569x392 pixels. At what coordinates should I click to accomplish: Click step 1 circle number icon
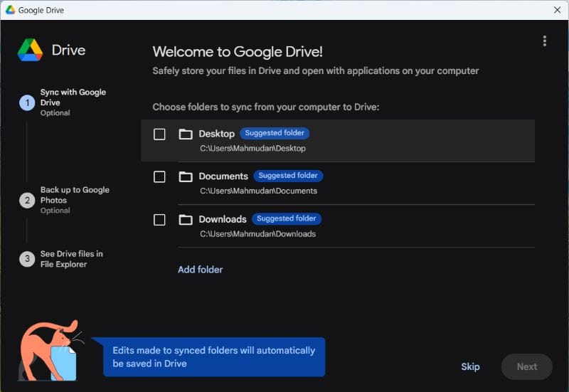pyautogui.click(x=27, y=103)
